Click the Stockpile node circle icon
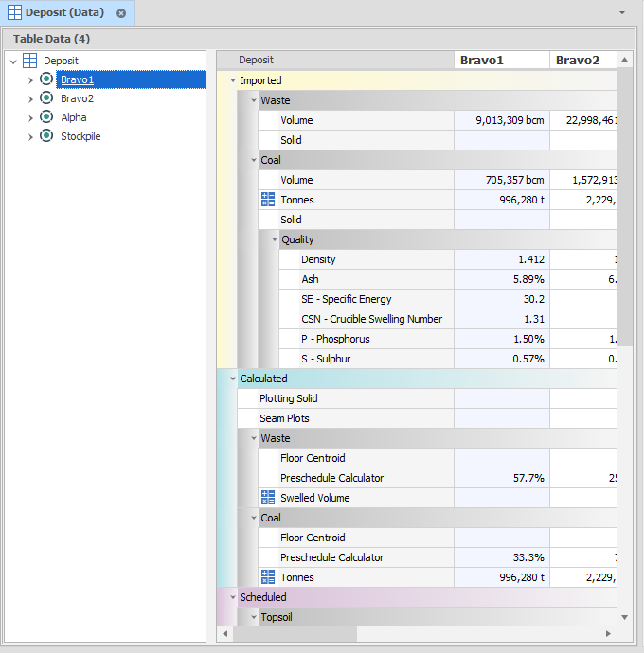 46,136
